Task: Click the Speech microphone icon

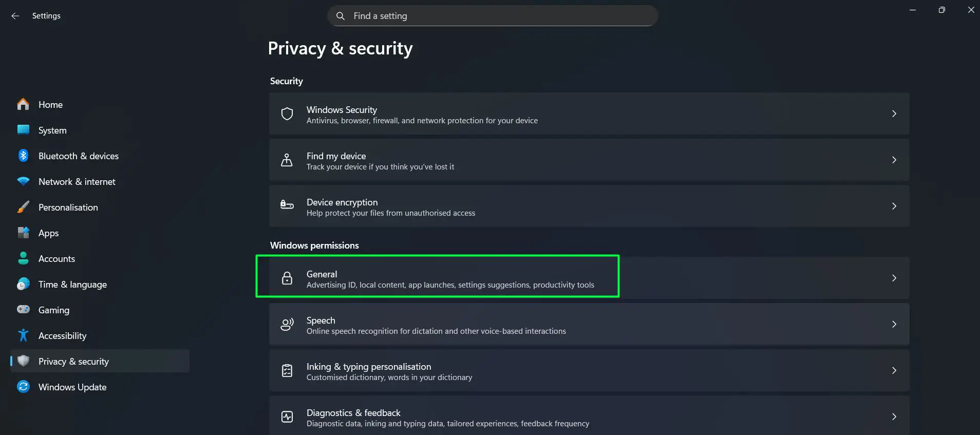Action: pos(287,324)
